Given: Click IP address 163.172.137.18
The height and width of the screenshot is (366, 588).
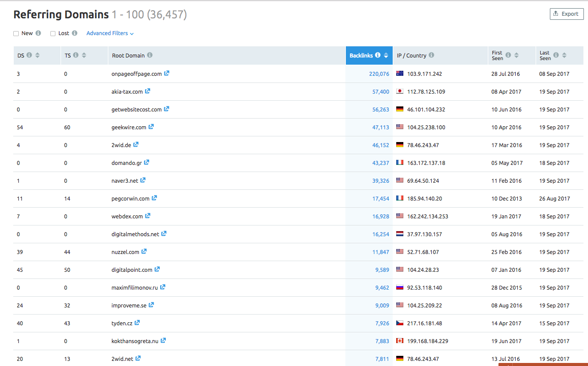Looking at the screenshot, I should tap(426, 163).
